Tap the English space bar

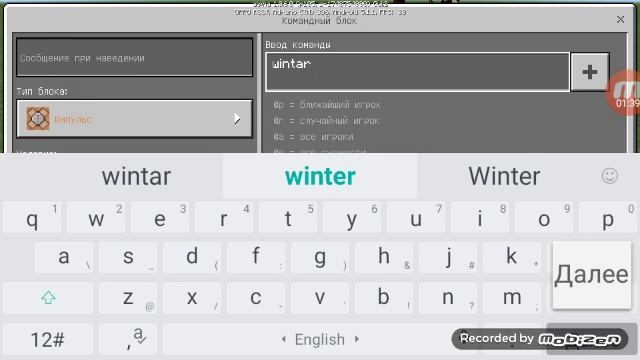(320, 339)
